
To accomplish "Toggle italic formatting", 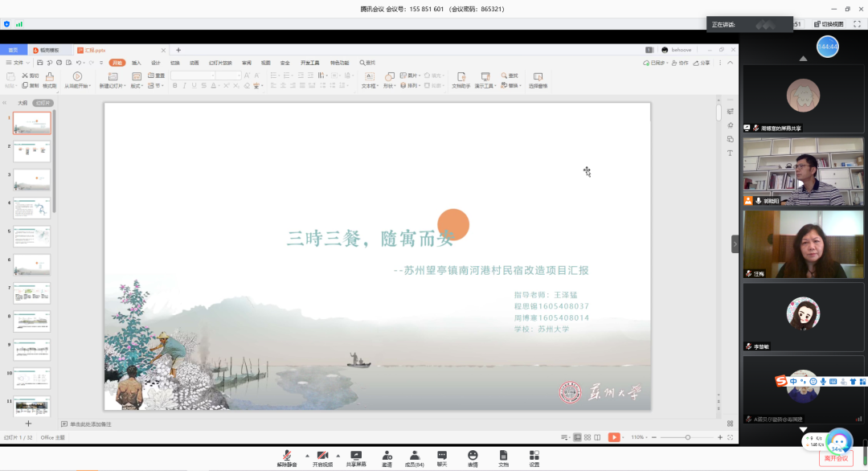I will [x=184, y=86].
